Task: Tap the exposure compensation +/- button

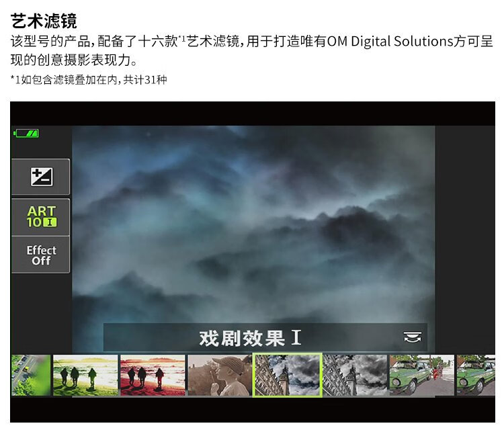Action: pyautogui.click(x=41, y=177)
